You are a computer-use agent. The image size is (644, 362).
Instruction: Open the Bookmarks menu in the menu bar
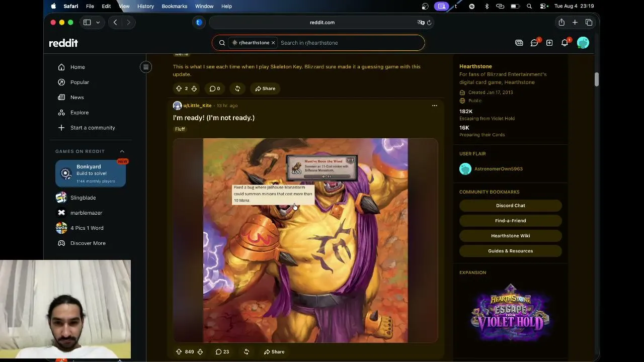[x=175, y=6]
